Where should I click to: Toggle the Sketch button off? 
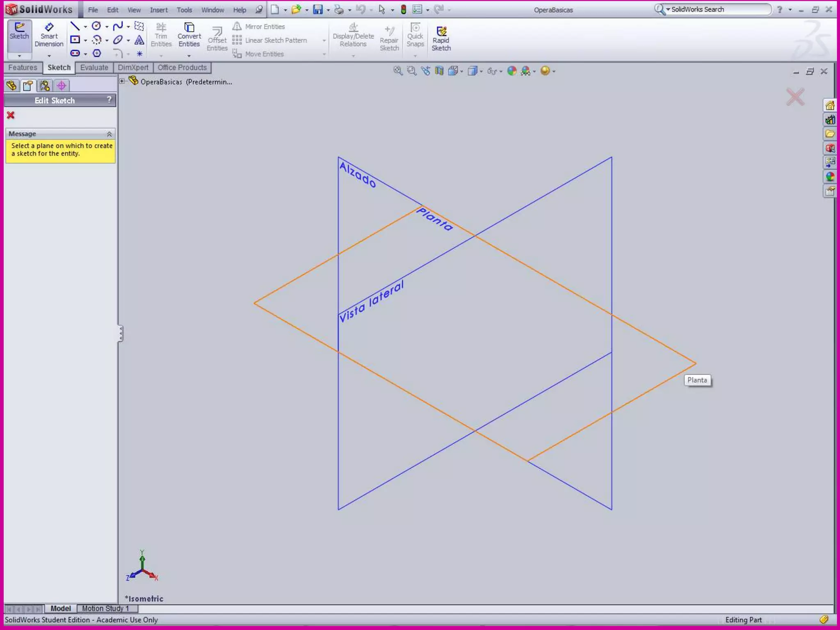(19, 32)
